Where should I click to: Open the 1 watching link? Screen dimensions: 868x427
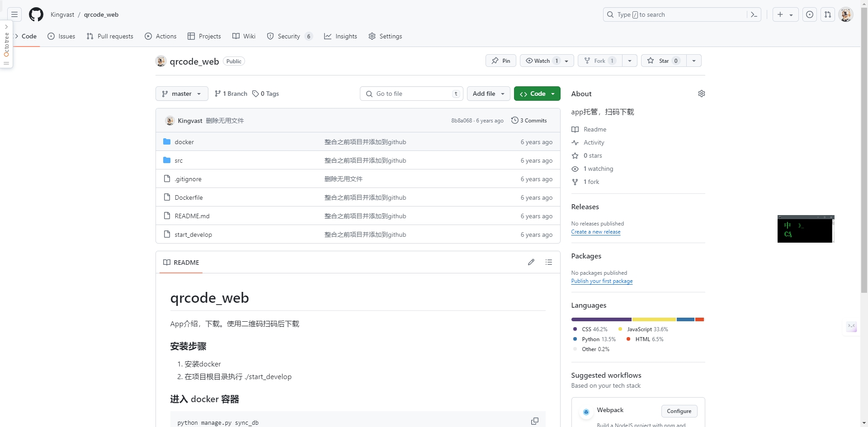pos(593,169)
